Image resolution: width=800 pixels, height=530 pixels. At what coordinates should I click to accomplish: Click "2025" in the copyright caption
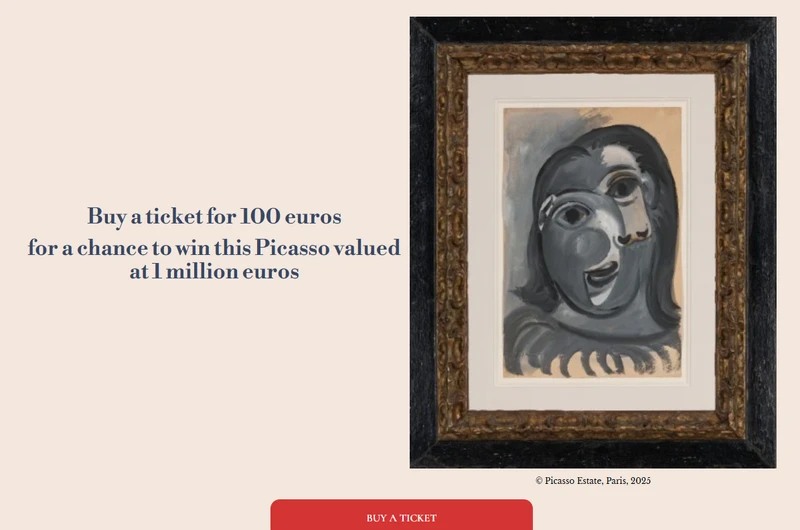pyautogui.click(x=640, y=481)
